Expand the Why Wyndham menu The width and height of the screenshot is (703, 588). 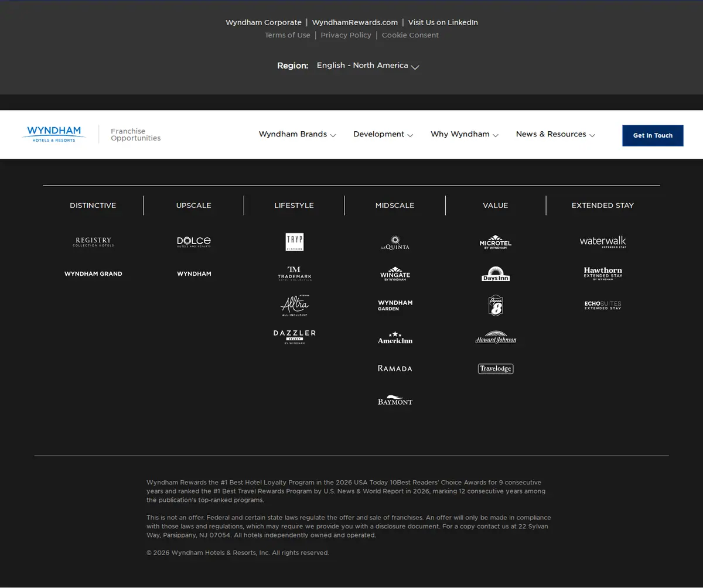pos(465,134)
